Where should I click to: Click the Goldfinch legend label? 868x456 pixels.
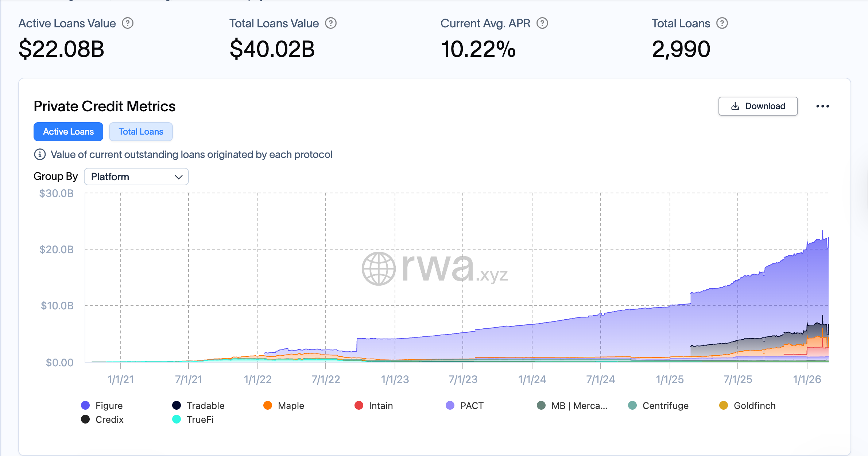(x=754, y=405)
